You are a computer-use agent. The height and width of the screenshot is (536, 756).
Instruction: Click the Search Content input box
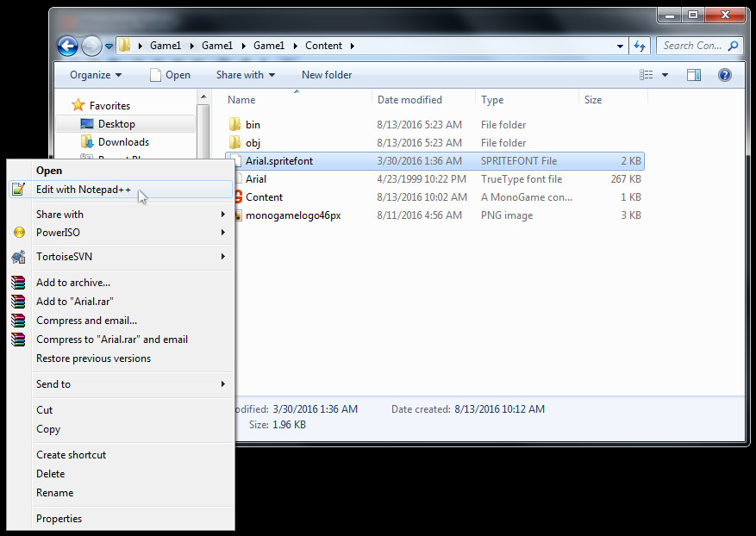click(x=692, y=46)
